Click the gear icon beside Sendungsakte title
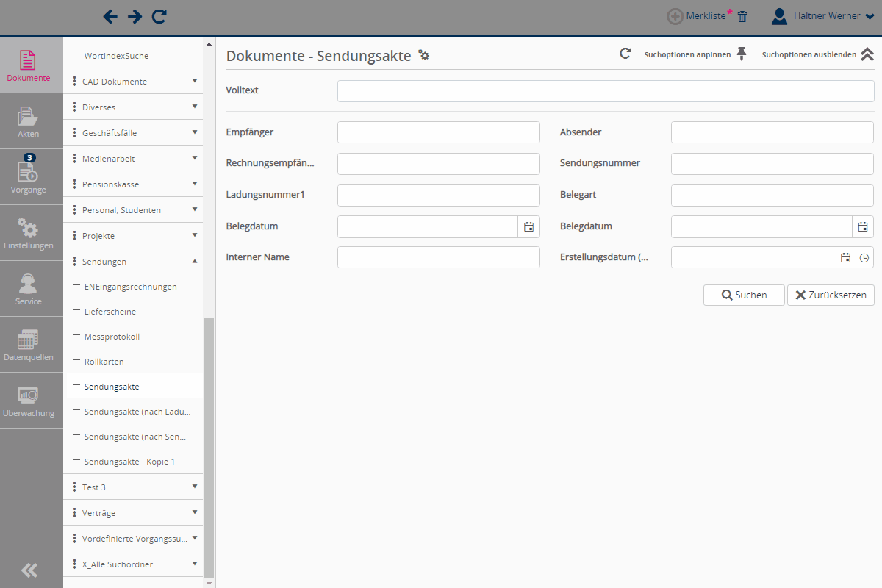This screenshot has width=882, height=588. [x=423, y=55]
